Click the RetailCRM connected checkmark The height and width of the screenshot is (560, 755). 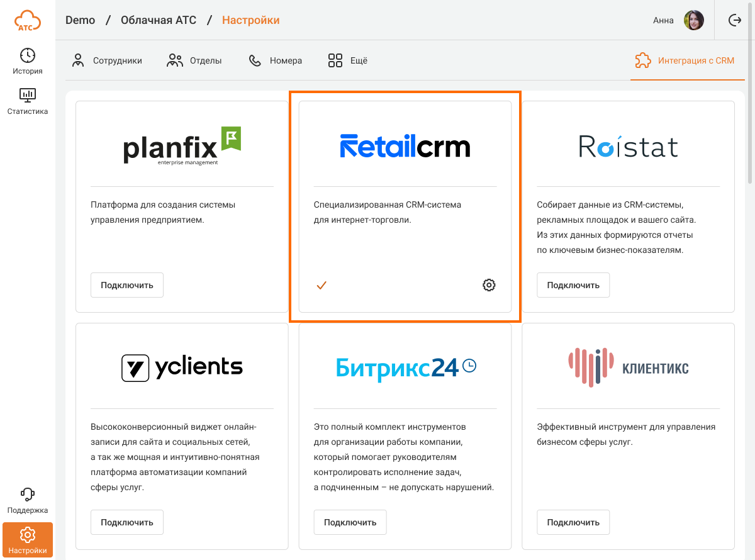click(x=322, y=285)
